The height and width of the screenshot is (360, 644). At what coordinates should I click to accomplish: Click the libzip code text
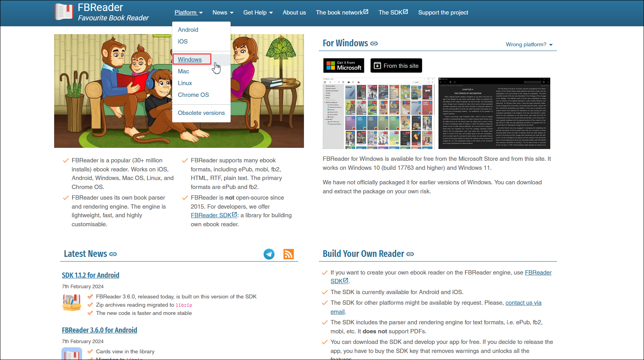tap(184, 305)
